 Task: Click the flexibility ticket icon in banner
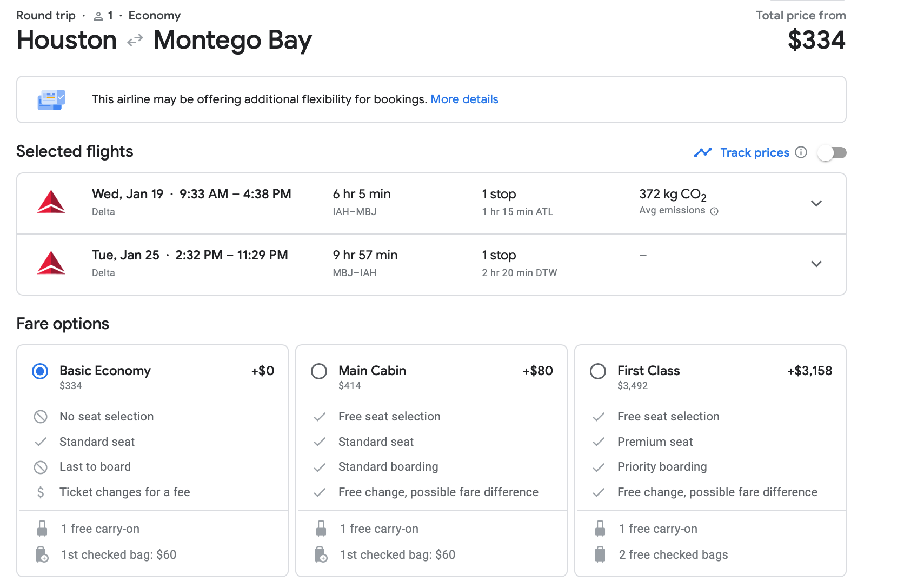coord(51,100)
